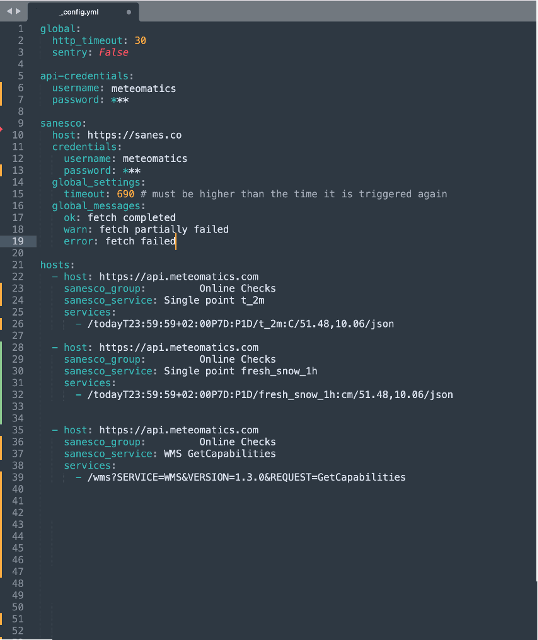Click the 'global:' key on line 1
This screenshot has width=538, height=640.
coord(60,29)
